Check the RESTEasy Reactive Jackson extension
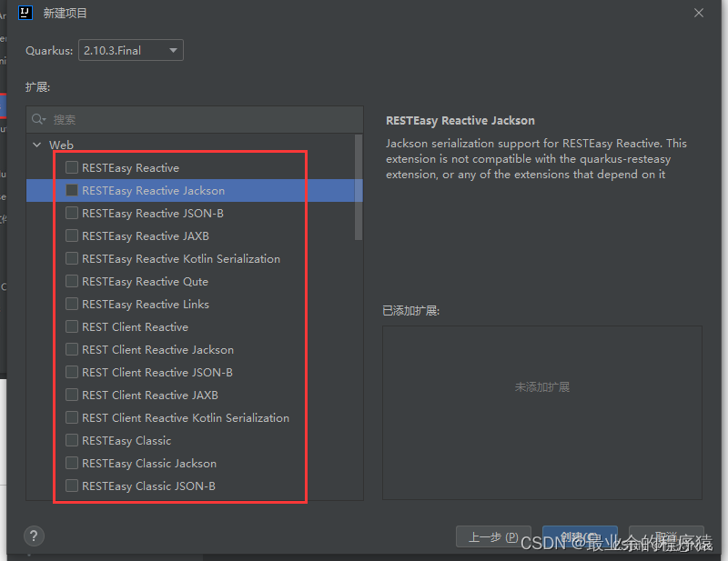The width and height of the screenshot is (728, 561). (x=72, y=190)
